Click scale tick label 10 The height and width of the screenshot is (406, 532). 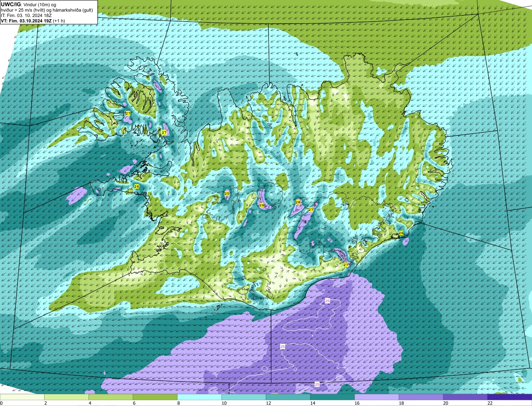coord(224,403)
